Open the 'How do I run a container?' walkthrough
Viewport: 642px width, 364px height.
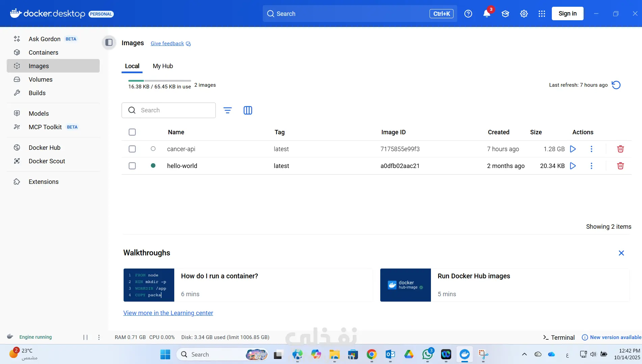(248, 285)
